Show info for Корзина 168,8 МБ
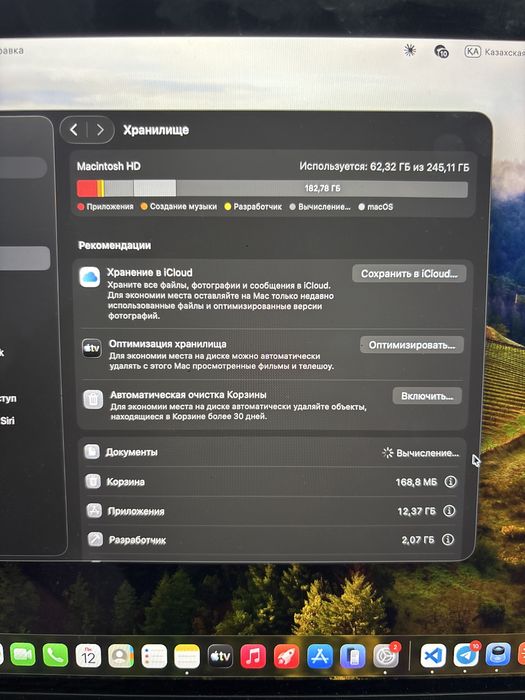 click(450, 482)
